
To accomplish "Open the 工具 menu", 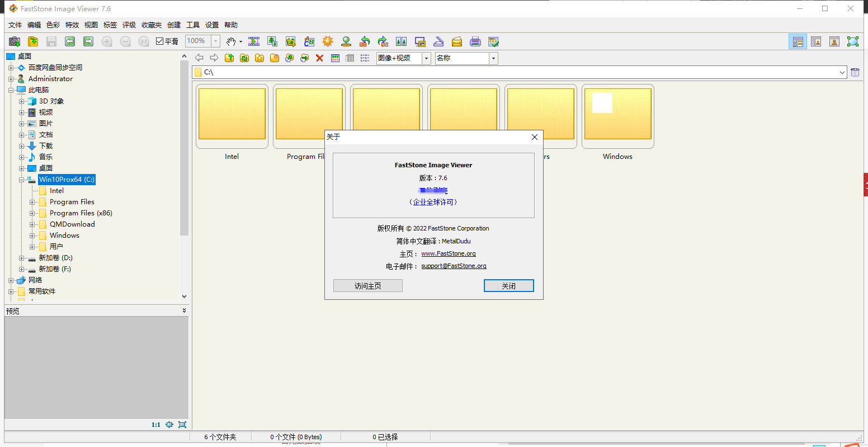I will 193,25.
